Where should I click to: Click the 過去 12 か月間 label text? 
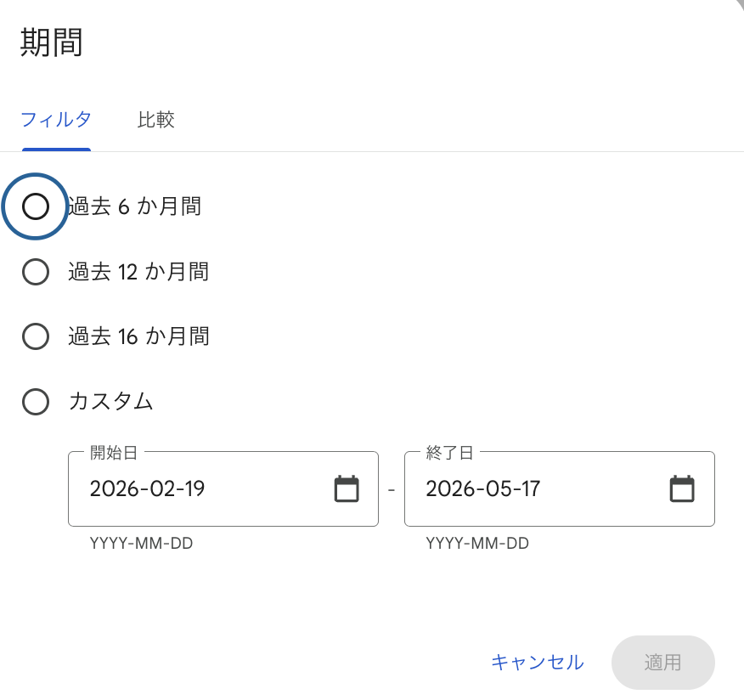138,272
